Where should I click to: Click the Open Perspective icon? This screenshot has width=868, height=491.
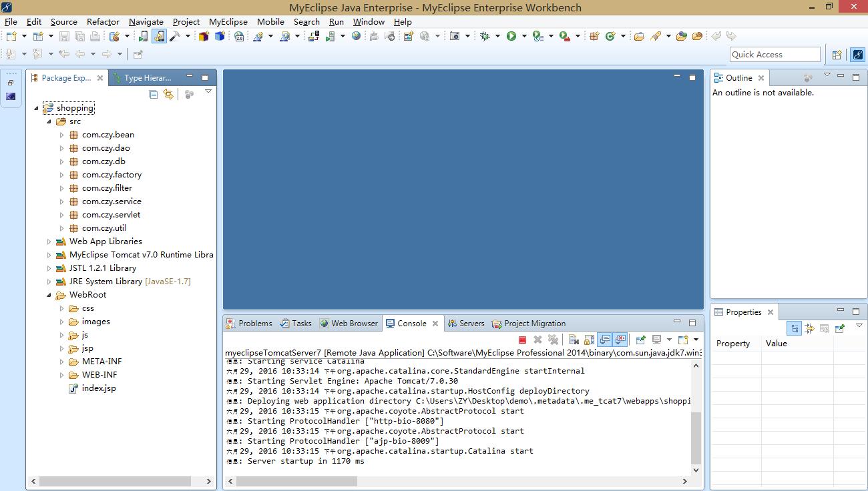837,55
